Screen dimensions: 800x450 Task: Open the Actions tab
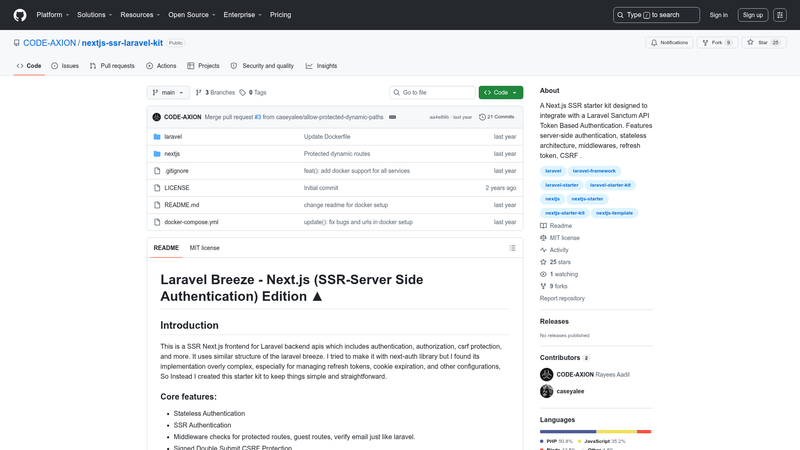point(161,66)
